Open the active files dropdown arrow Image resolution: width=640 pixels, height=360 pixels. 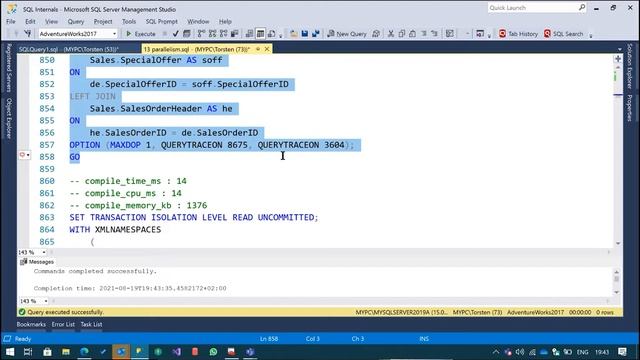tap(619, 49)
